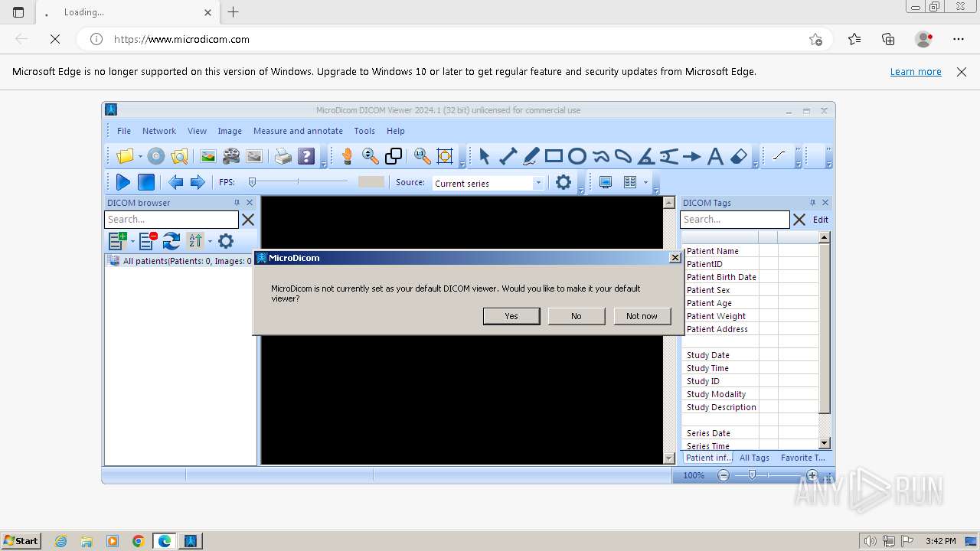Screen dimensions: 980x551
Task: Expand the layout grid dropdown arrow
Action: (x=645, y=182)
